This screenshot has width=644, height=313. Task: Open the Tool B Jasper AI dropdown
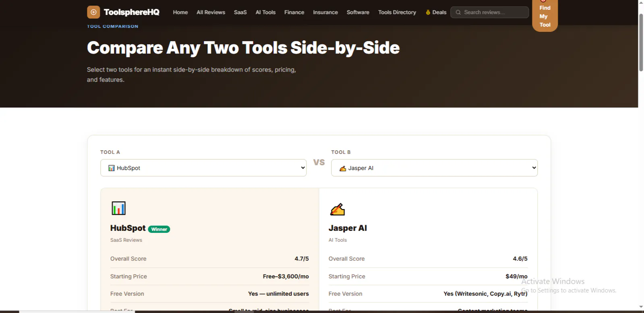point(434,168)
